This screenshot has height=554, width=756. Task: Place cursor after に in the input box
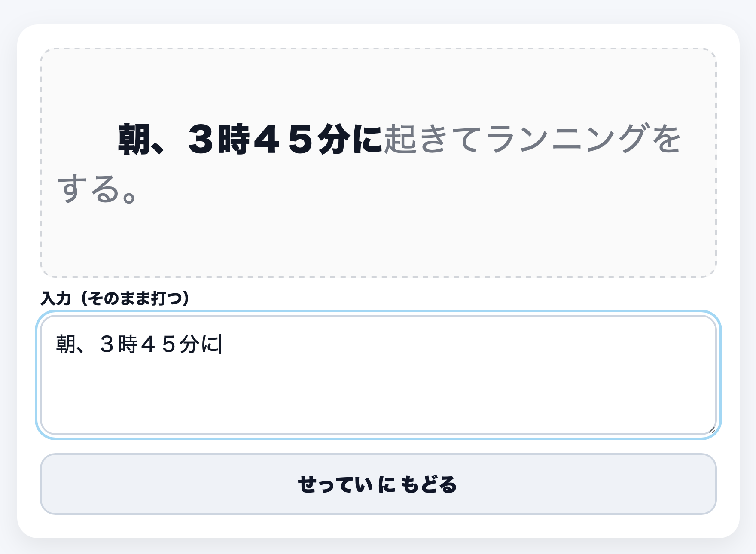(220, 344)
